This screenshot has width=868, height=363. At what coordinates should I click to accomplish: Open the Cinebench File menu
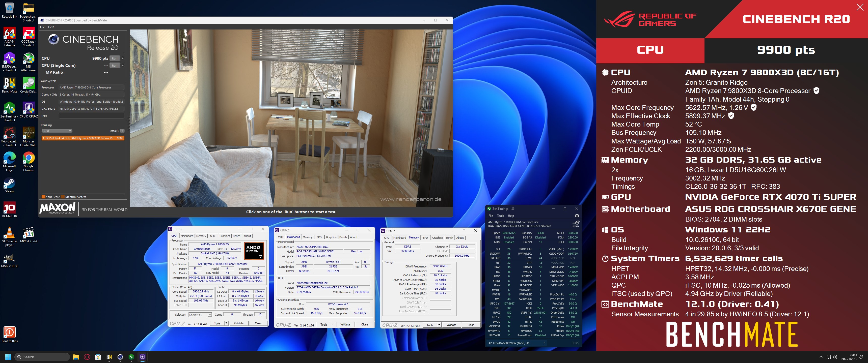click(42, 27)
